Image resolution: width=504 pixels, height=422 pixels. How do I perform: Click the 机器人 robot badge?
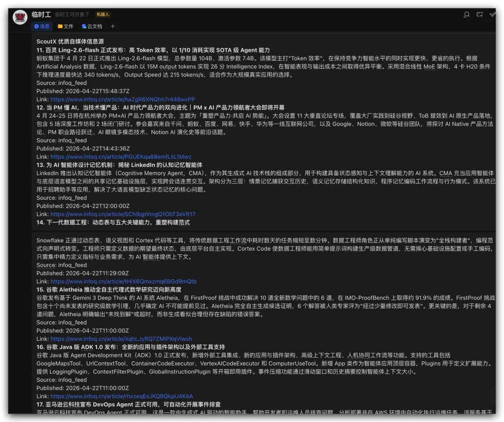103,14
